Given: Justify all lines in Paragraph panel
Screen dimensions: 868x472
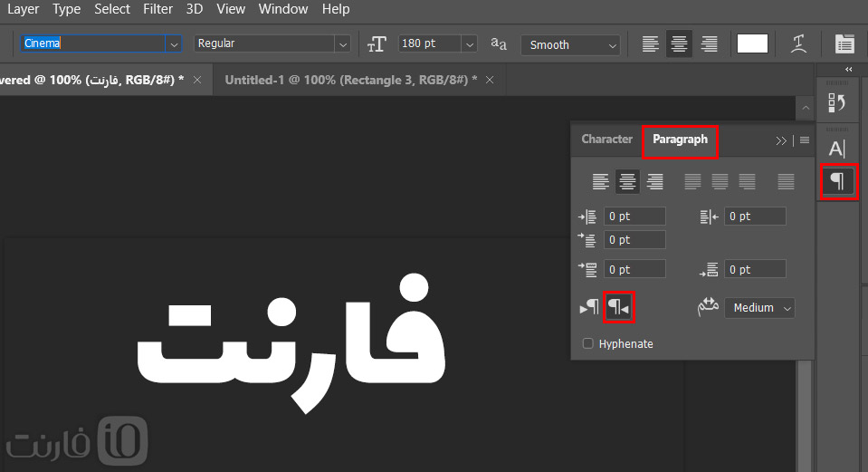Looking at the screenshot, I should point(786,181).
